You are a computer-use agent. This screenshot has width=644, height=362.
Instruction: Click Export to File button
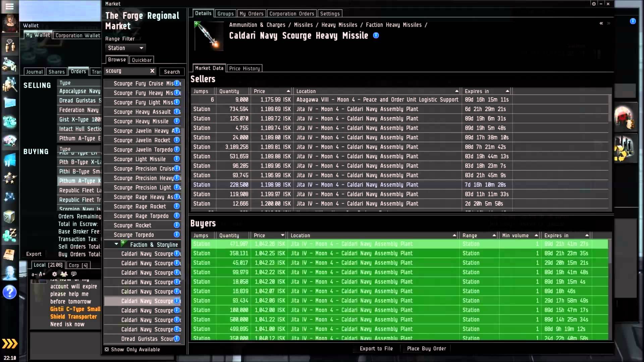pyautogui.click(x=376, y=348)
